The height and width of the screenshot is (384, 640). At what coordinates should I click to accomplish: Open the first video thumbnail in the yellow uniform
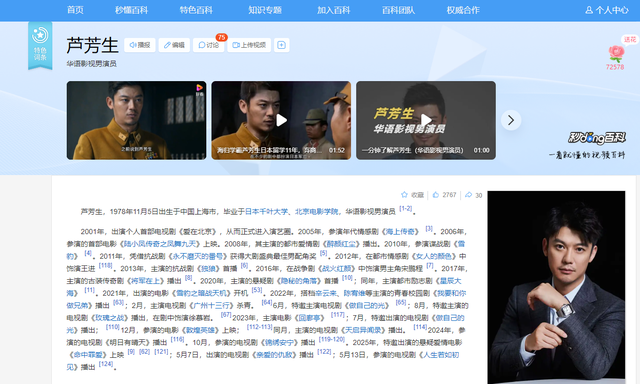[136, 120]
